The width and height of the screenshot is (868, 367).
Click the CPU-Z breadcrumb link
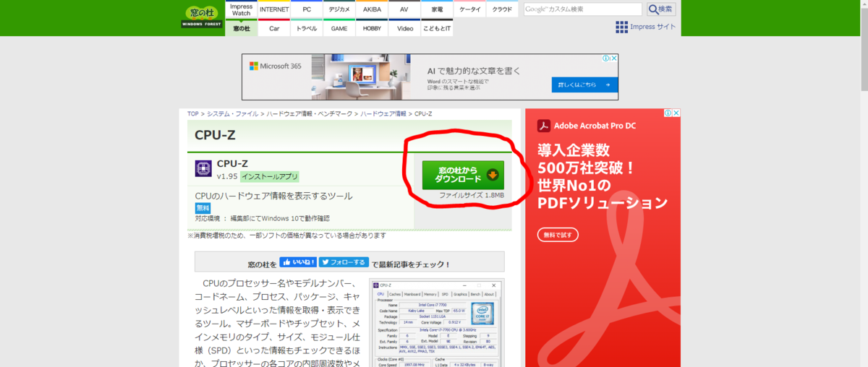click(x=423, y=114)
